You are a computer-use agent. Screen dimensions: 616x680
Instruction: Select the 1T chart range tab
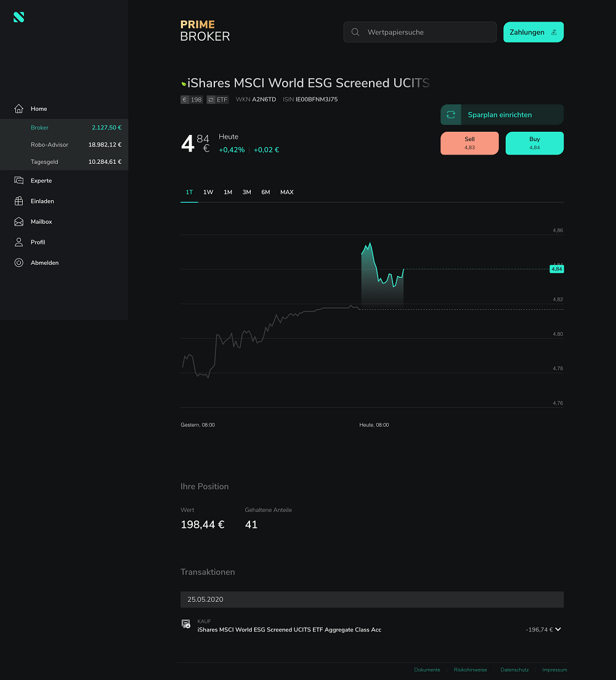[189, 192]
